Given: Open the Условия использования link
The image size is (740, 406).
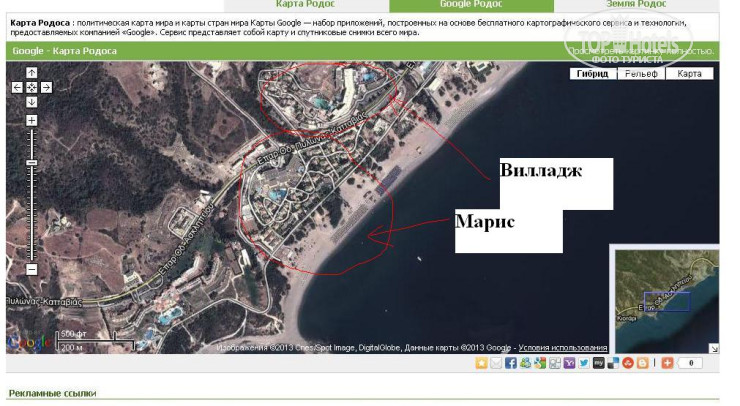Looking at the screenshot, I should pos(563,348).
